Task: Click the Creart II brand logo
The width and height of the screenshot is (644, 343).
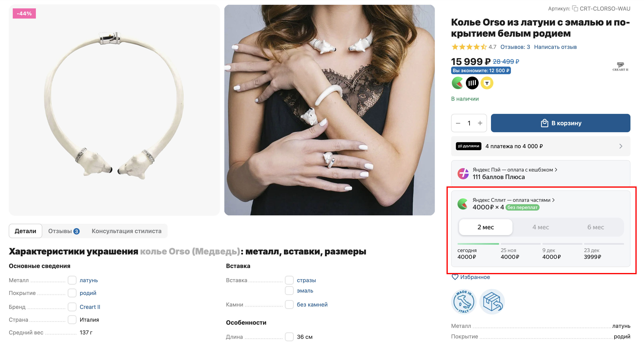Action: (x=620, y=67)
